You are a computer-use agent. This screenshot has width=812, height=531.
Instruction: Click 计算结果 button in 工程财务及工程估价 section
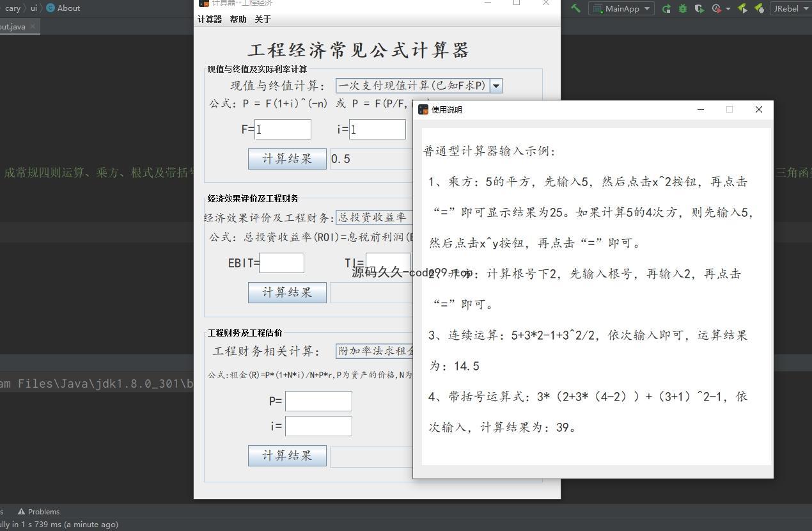click(x=287, y=456)
